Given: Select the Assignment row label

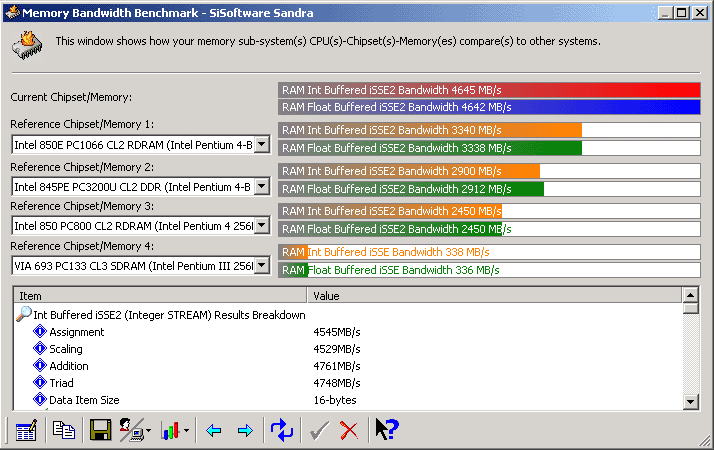Looking at the screenshot, I should coord(76,332).
